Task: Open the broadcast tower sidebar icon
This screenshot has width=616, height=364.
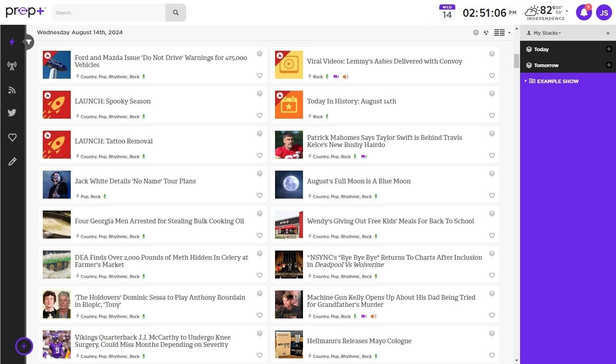Action: click(x=12, y=66)
